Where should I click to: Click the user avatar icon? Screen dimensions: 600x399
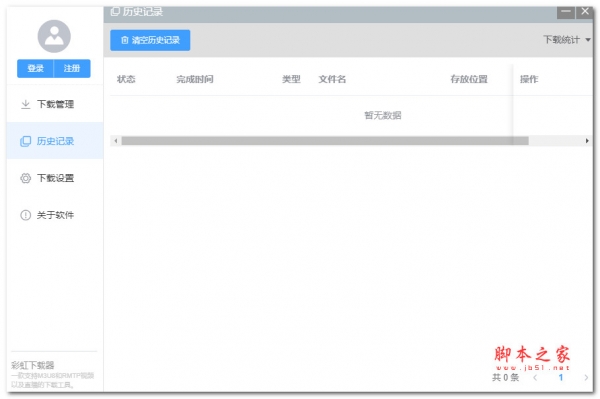click(x=54, y=36)
